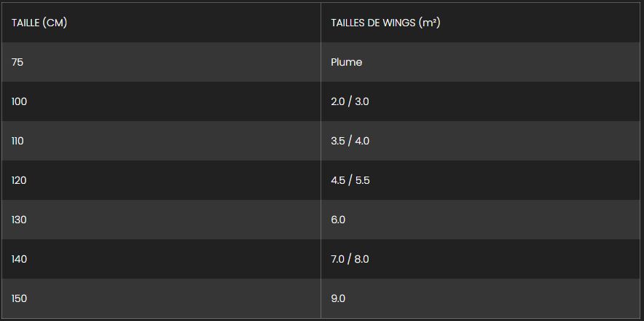Pick the 120 size cell
Image resolution: width=644 pixels, height=321 pixels.
[19, 180]
